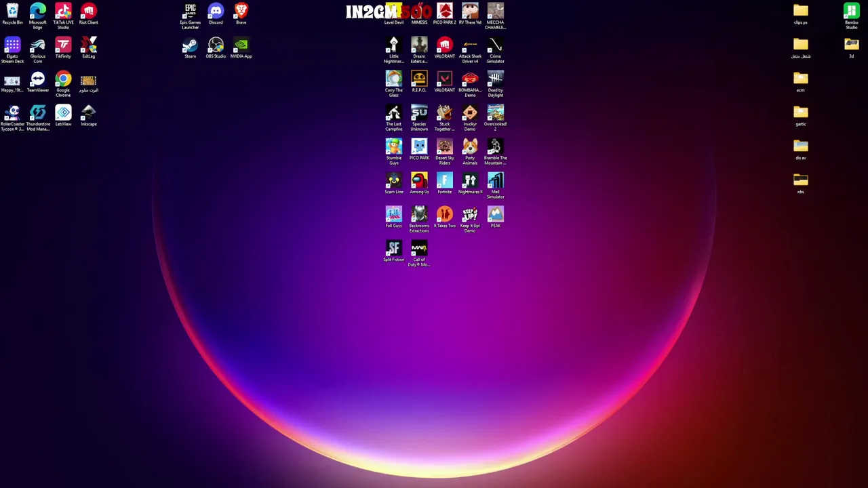Select the 'dis av' folder
Image resolution: width=868 pixels, height=488 pixels.
pyautogui.click(x=801, y=146)
